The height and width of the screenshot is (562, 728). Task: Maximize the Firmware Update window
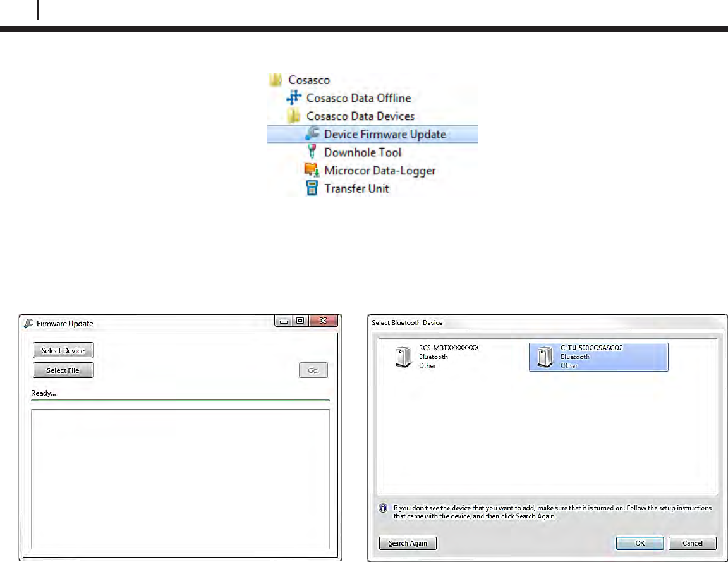300,321
